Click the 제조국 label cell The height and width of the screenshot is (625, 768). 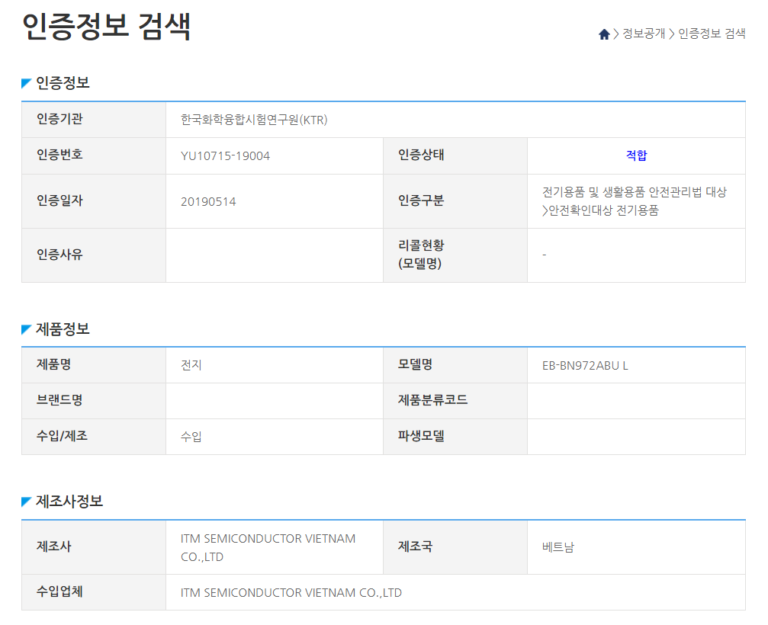(455, 547)
